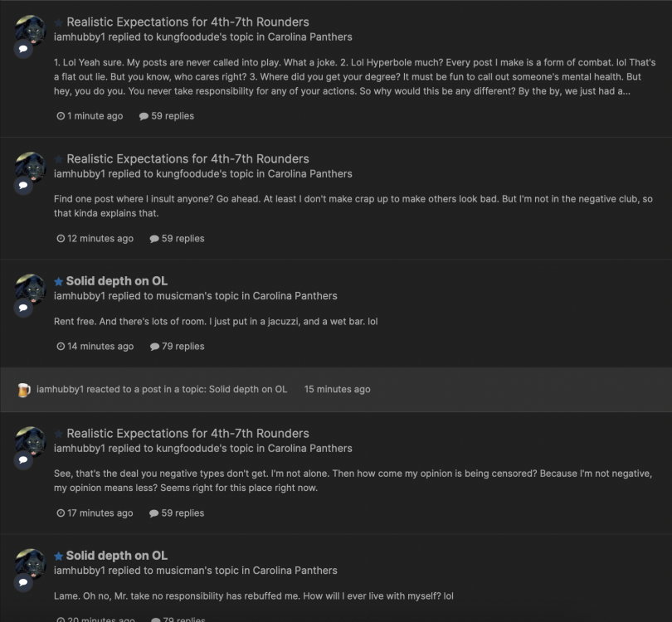672x622 pixels.
Task: Click blue star beside jacuzzi post's title
Action: (58, 281)
